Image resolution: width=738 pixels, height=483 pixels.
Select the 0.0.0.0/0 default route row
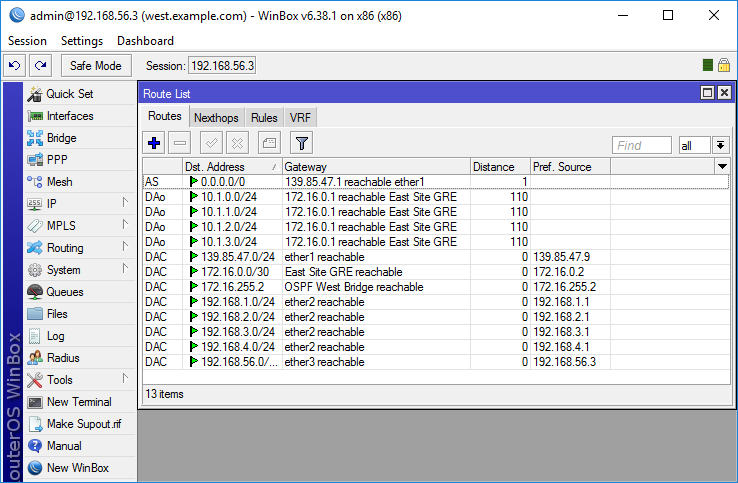pyautogui.click(x=436, y=182)
